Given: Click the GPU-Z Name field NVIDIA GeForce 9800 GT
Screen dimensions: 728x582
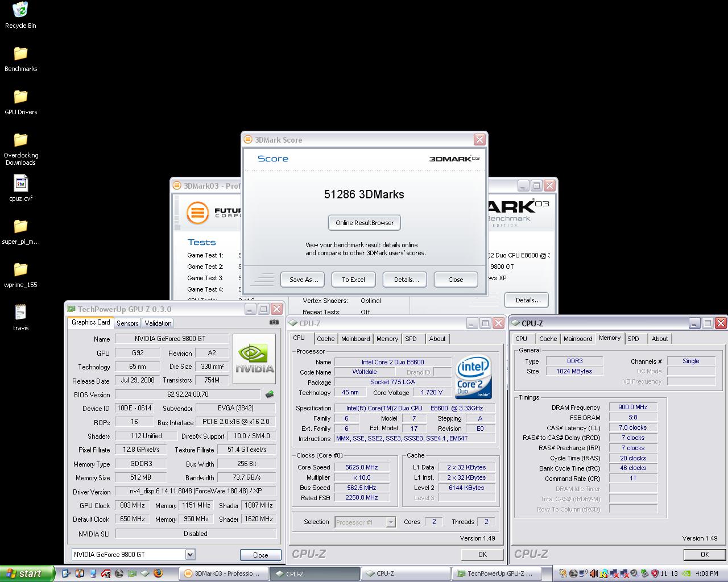Looking at the screenshot, I should click(x=172, y=339).
